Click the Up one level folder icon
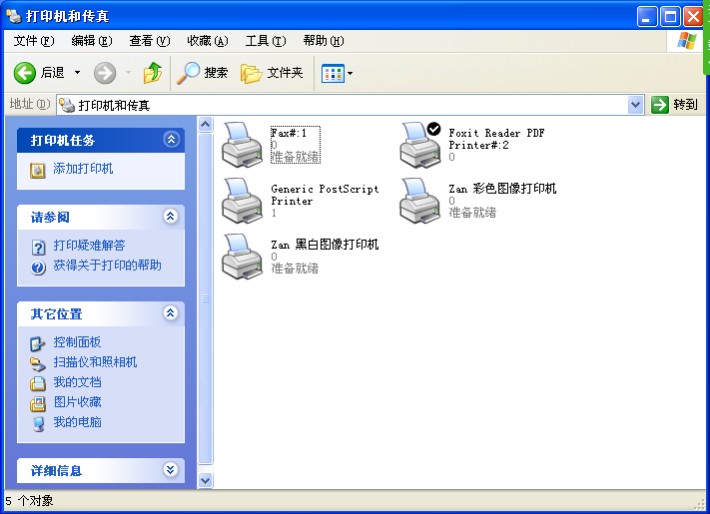This screenshot has width=710, height=514. coord(153,73)
